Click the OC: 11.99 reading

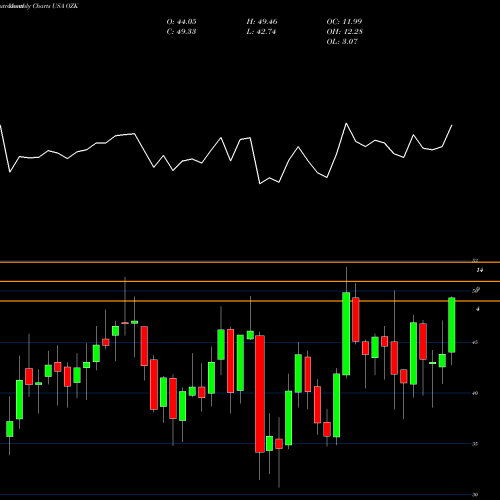[344, 22]
